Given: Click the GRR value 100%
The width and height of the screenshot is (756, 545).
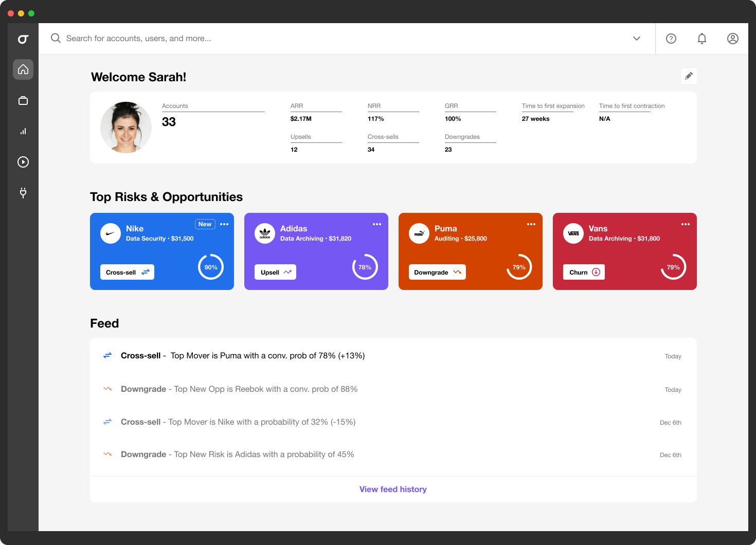Looking at the screenshot, I should (x=453, y=119).
